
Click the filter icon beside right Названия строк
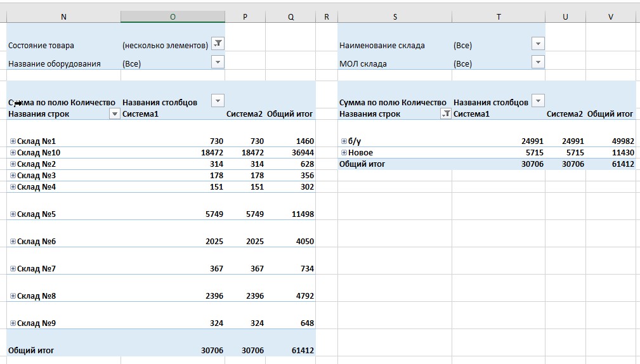(446, 114)
